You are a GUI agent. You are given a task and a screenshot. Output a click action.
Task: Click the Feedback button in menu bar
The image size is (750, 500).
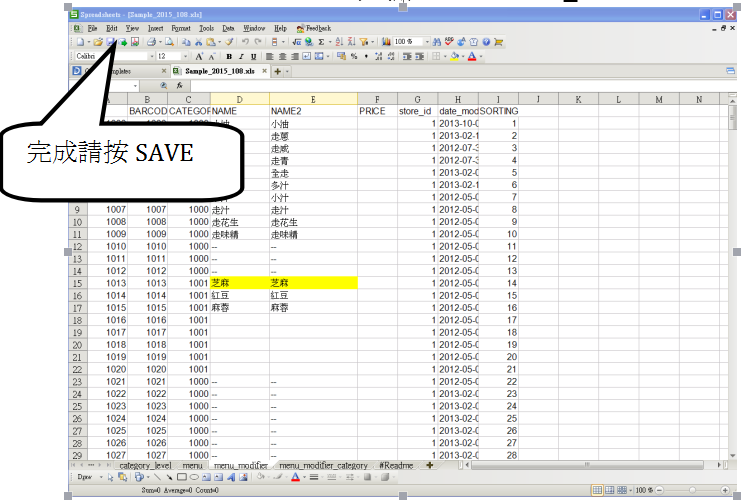(314, 28)
